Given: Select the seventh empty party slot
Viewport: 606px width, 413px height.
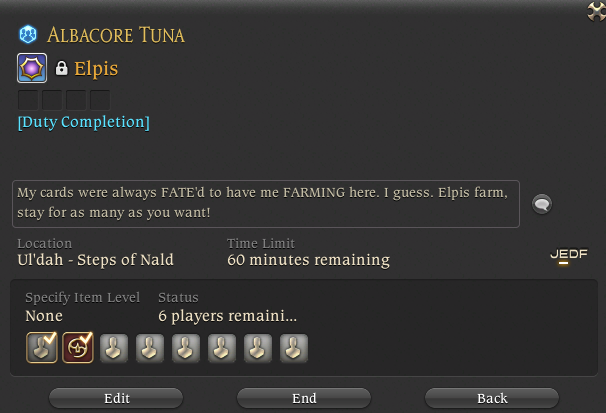Looking at the screenshot, I should click(x=257, y=348).
